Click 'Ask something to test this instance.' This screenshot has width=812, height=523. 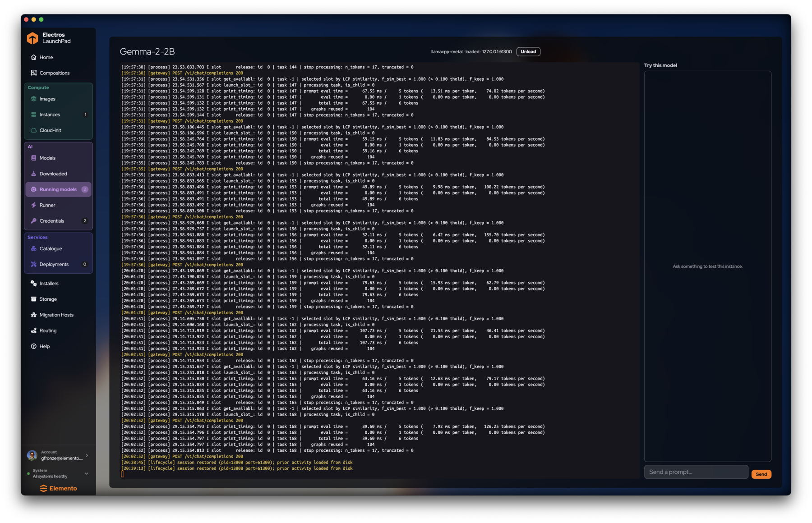coord(707,266)
